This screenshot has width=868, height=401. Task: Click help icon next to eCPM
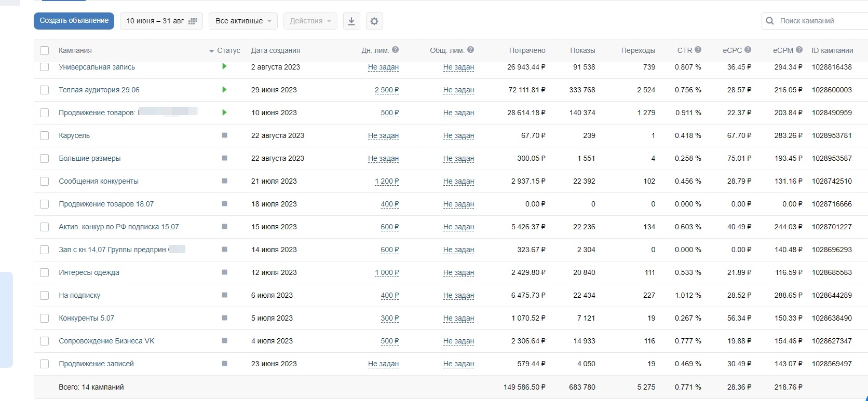pos(799,50)
